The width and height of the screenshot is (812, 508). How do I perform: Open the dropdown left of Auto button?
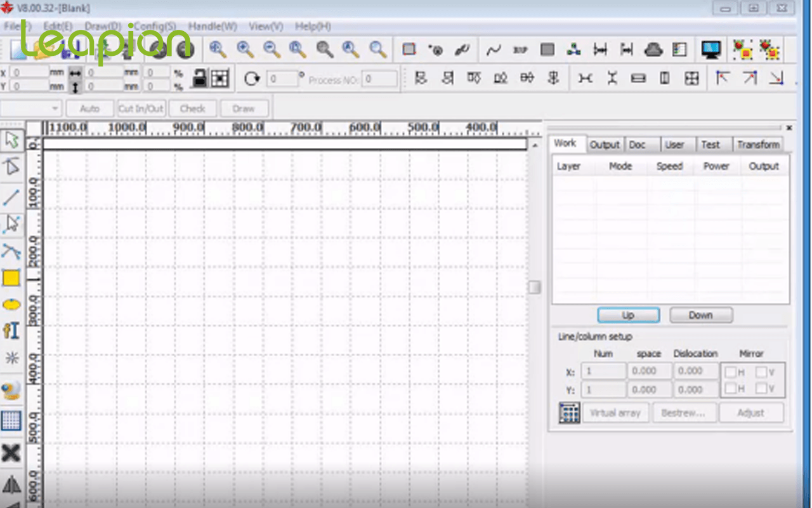(30, 109)
